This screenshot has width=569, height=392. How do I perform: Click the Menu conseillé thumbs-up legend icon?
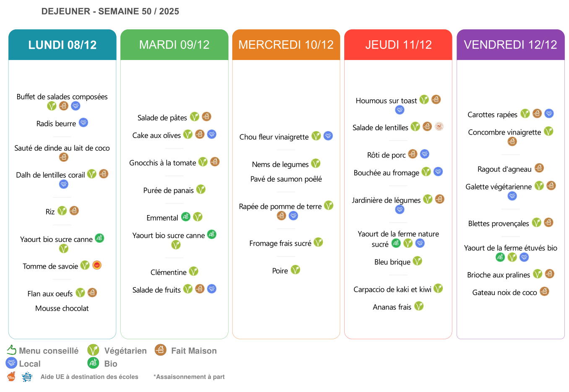coord(11,350)
